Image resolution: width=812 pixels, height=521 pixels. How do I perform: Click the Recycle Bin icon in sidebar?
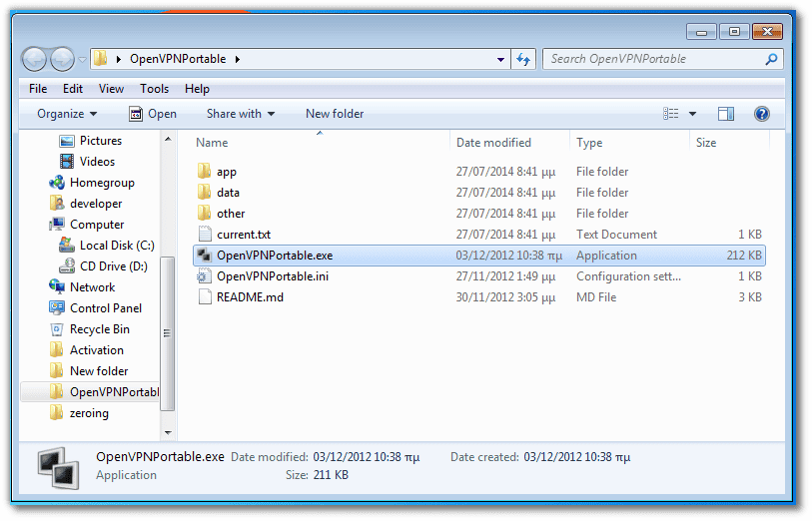(57, 329)
